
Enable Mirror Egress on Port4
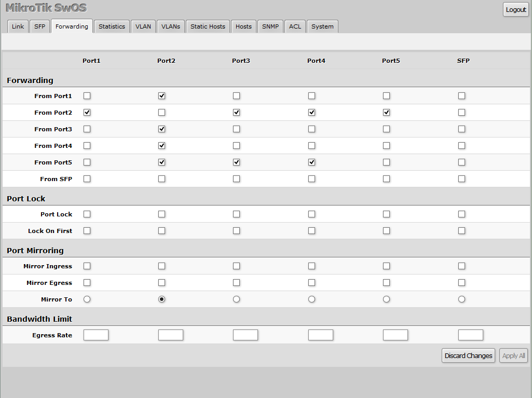(x=312, y=283)
